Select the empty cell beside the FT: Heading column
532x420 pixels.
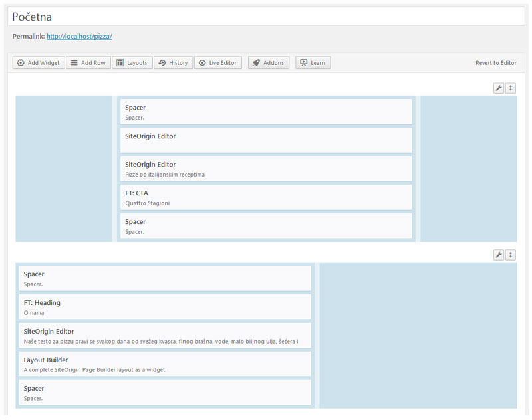pyautogui.click(x=418, y=335)
